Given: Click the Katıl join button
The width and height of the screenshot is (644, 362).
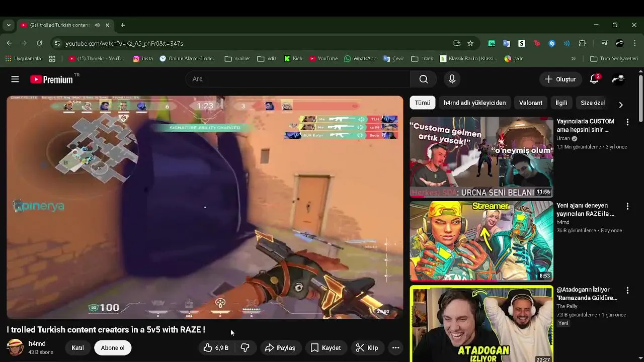Looking at the screenshot, I should (x=77, y=348).
